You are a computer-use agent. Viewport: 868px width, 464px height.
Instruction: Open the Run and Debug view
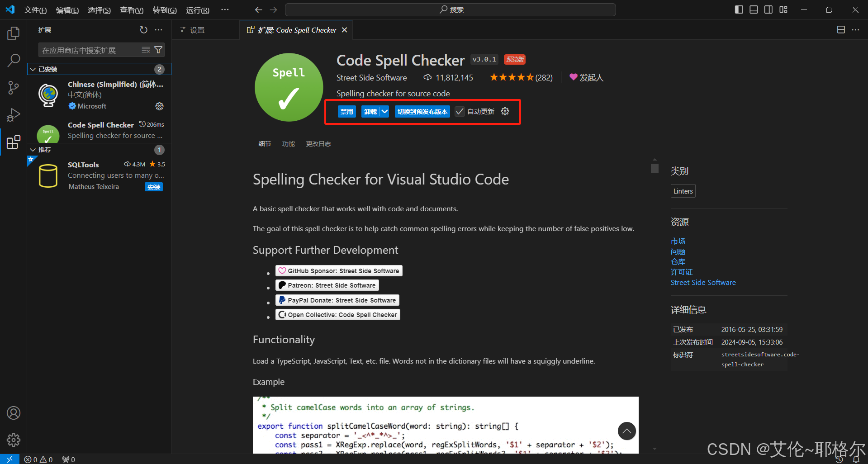(14, 115)
